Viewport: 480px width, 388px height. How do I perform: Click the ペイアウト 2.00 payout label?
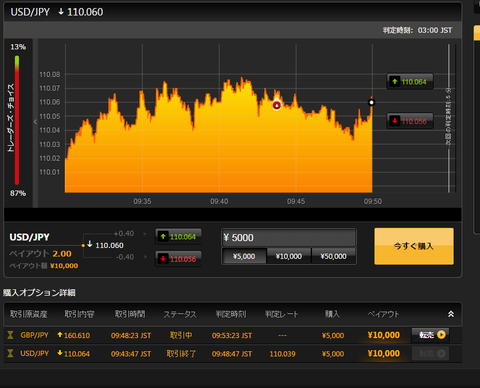pyautogui.click(x=40, y=254)
